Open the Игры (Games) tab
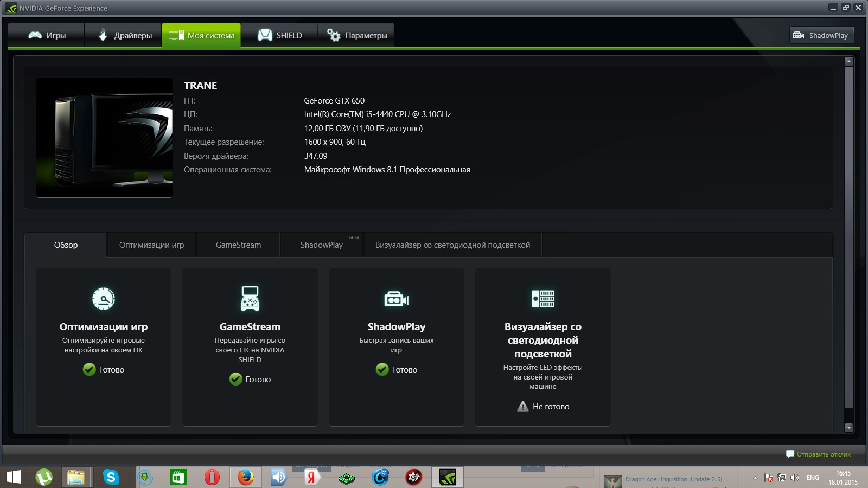Viewport: 868px width, 488px height. point(47,35)
